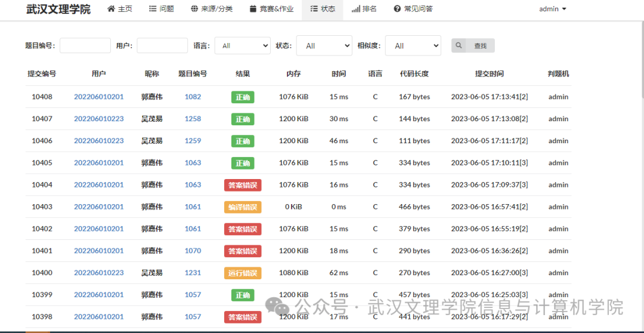This screenshot has width=644, height=333.
Task: Click 运行错误 result for submission 10400
Action: [x=243, y=273]
